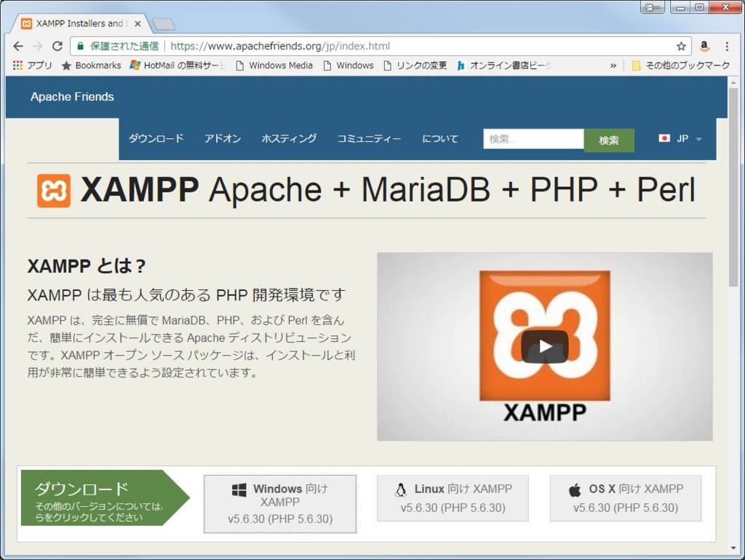Image resolution: width=745 pixels, height=560 pixels.
Task: Click the vertical scrollbar thumb
Action: click(733, 187)
